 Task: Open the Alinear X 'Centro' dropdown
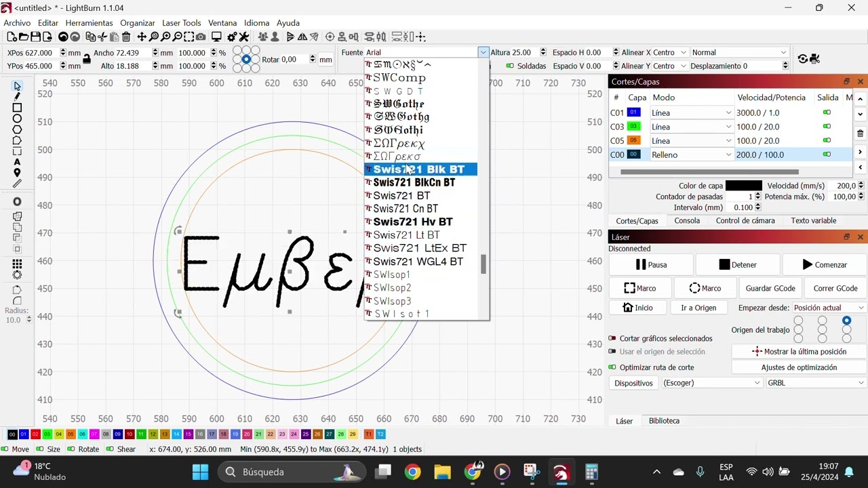click(671, 52)
